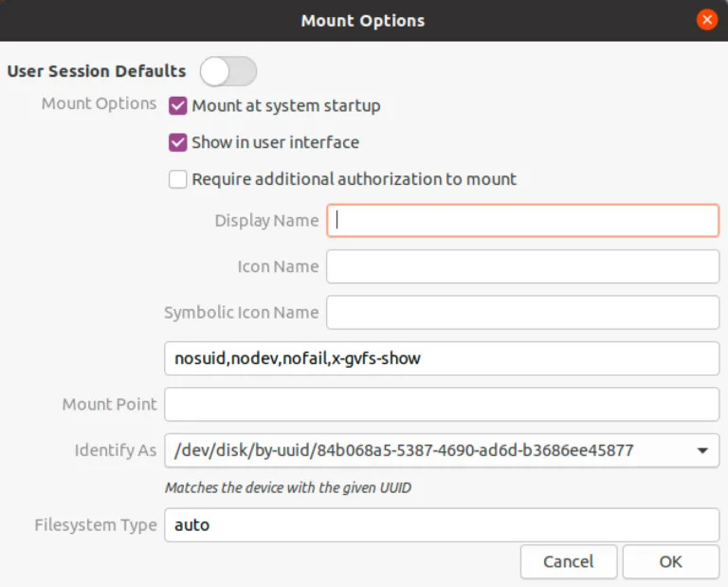
Task: Click the Filesystem Type field showing auto
Action: coord(442,524)
